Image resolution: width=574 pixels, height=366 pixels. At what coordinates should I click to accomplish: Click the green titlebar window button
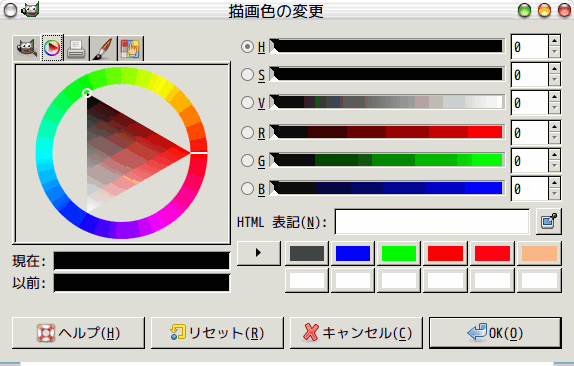pyautogui.click(x=525, y=10)
